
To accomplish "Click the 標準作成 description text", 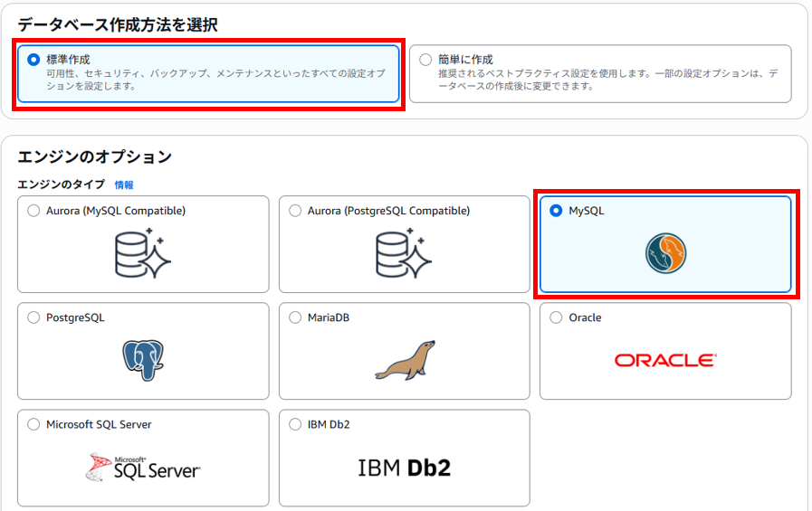I will (216, 80).
